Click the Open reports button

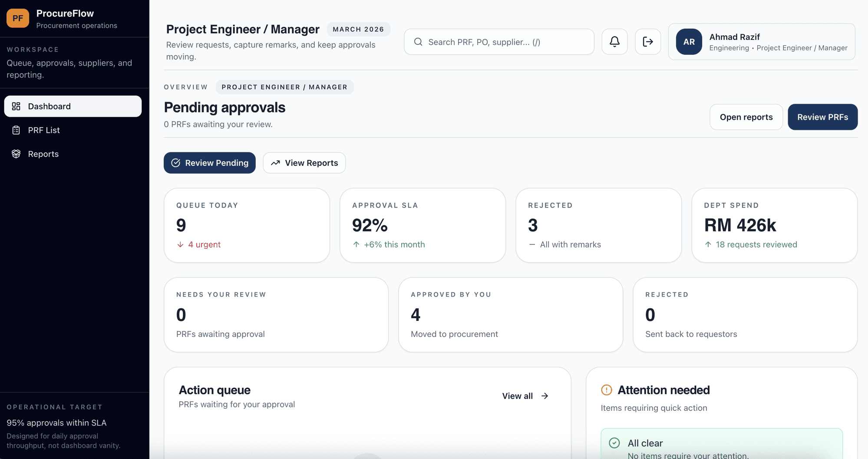coord(746,117)
